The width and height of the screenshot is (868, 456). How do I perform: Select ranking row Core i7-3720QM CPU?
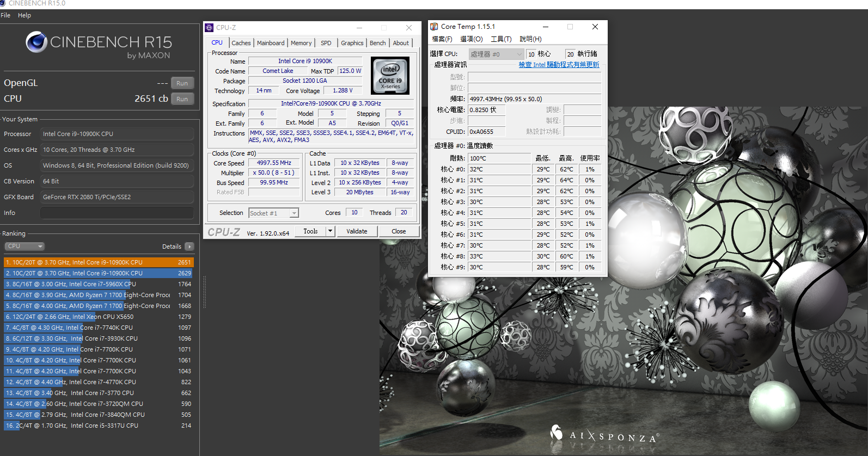(x=99, y=404)
